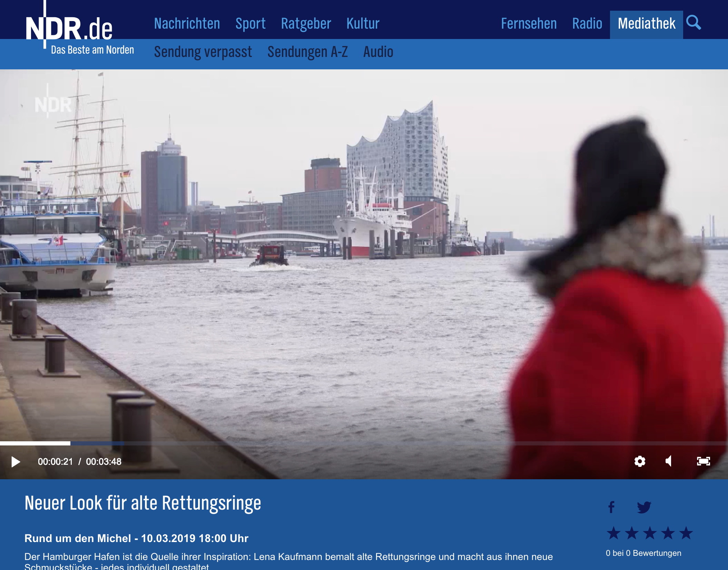Rate the video five stars
The height and width of the screenshot is (570, 728).
(686, 533)
